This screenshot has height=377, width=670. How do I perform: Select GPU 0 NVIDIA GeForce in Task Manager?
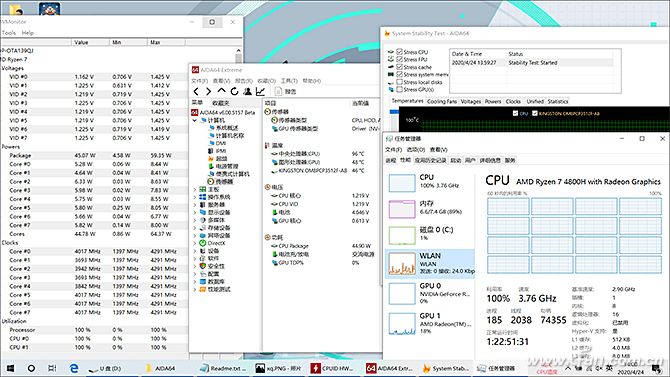tap(430, 293)
